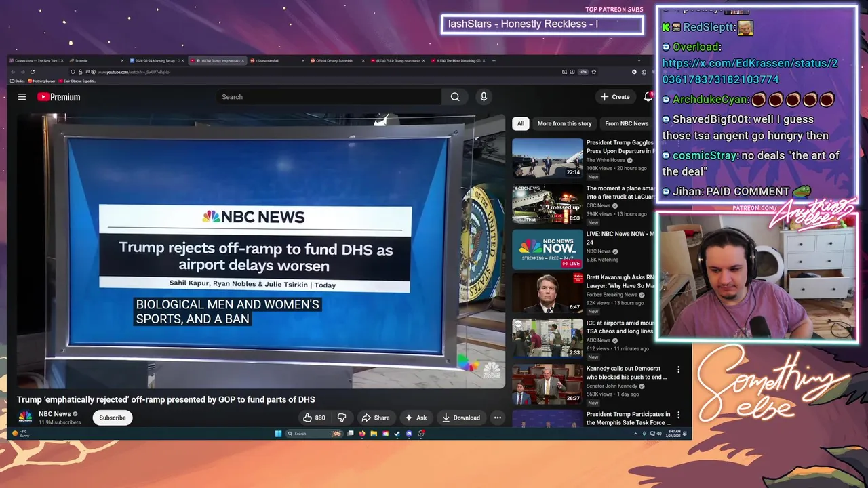Image resolution: width=868 pixels, height=488 pixels.
Task: Open President Trump Gaggles thumbnail
Action: [x=547, y=158]
